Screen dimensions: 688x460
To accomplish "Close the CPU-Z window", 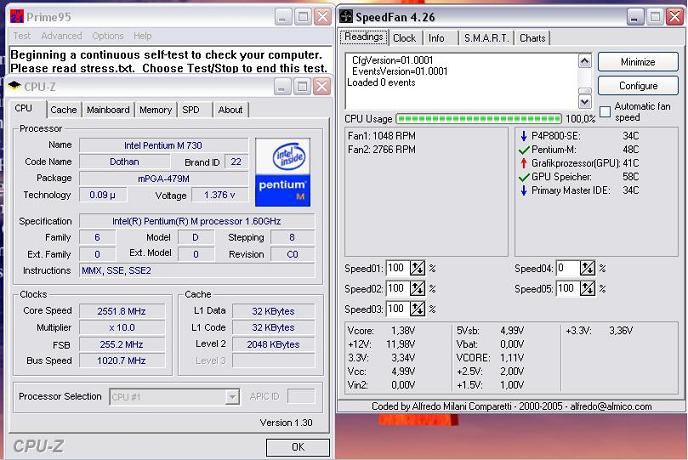I will (322, 86).
